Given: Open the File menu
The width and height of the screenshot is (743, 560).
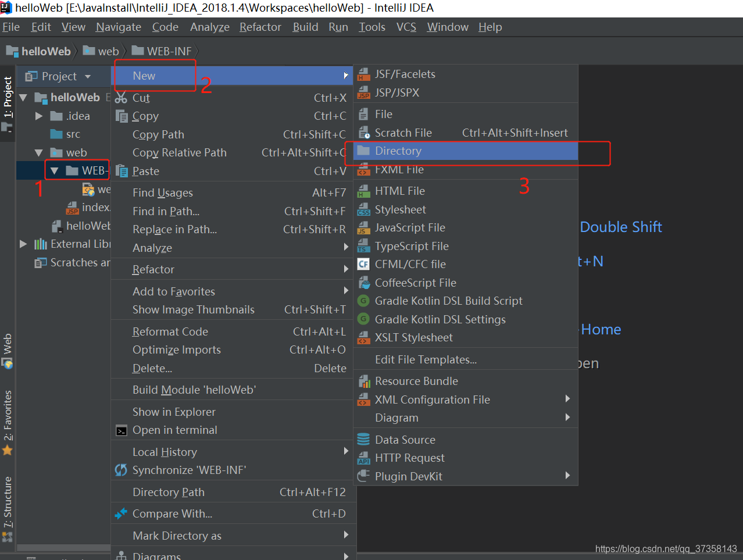Looking at the screenshot, I should click(11, 27).
